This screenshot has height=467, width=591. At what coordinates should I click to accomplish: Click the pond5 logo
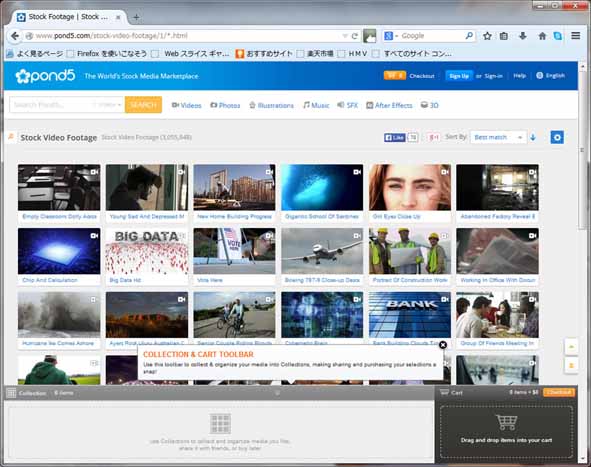tap(45, 76)
